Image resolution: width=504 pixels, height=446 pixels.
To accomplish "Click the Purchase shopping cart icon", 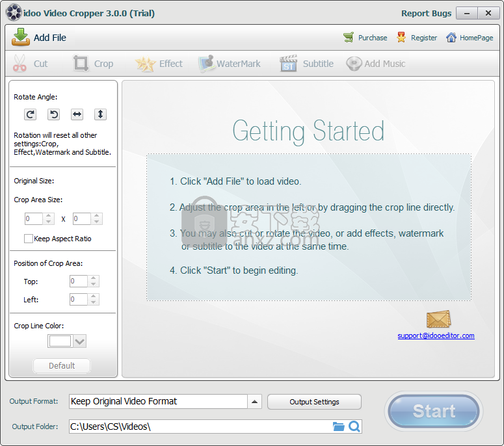I will tap(349, 37).
